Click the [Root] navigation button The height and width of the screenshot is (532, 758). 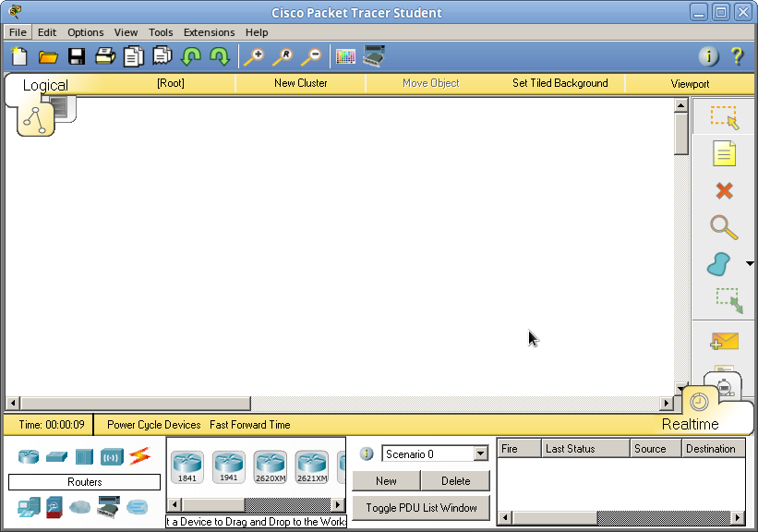coord(171,83)
